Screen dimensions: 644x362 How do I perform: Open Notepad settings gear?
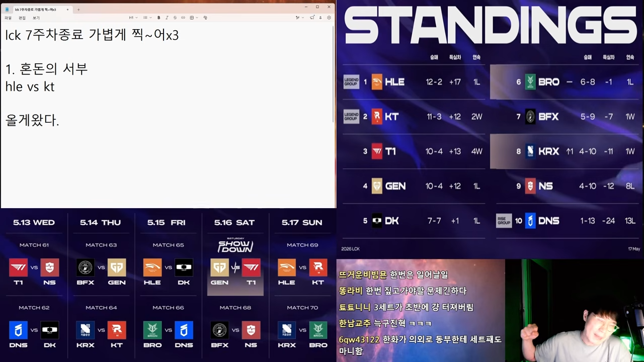tap(329, 18)
